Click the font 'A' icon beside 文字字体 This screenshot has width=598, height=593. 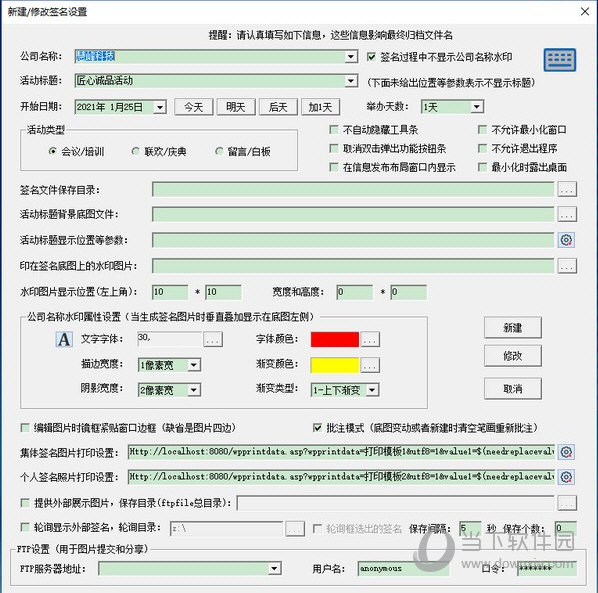(64, 339)
